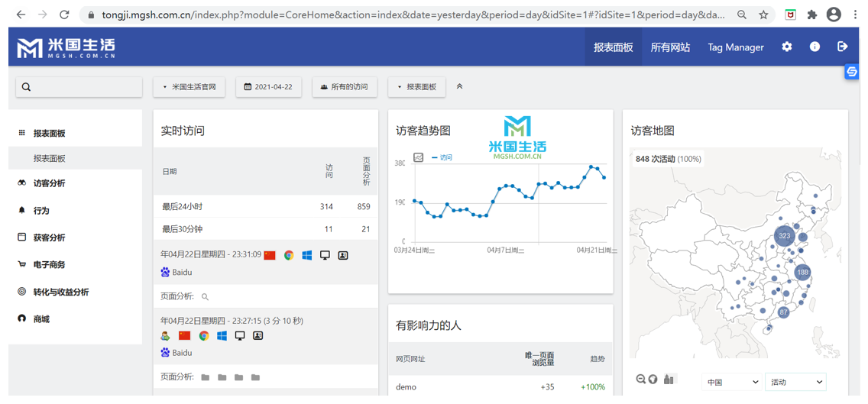Open visitor profile icon in 23:31:09 visit

343,256
